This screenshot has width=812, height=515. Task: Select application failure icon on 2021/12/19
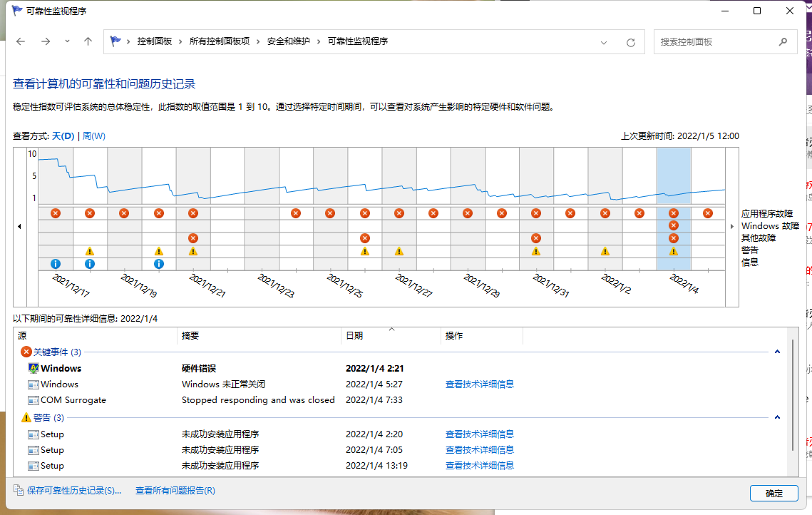124,213
